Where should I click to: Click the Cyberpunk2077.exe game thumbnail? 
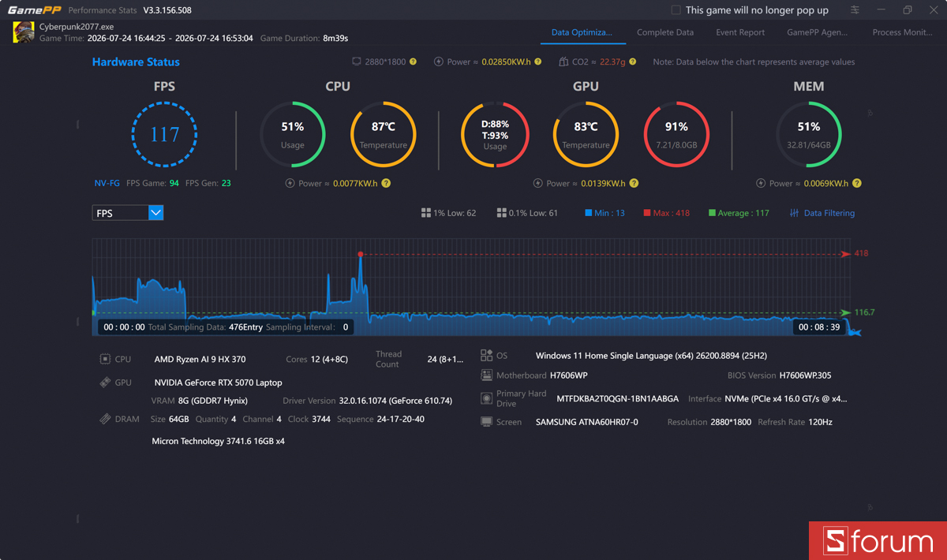[x=24, y=32]
